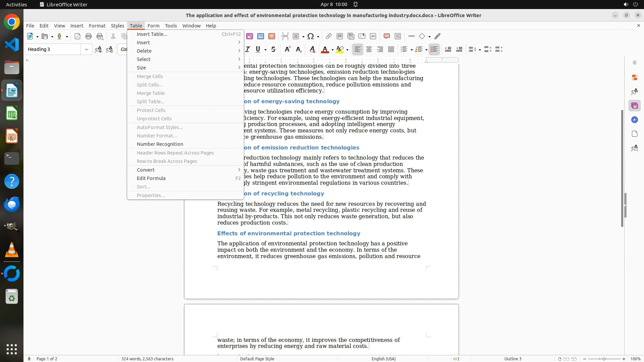Screen dimensions: 644x362
Task: Toggle the No List button
Action: tap(434, 50)
